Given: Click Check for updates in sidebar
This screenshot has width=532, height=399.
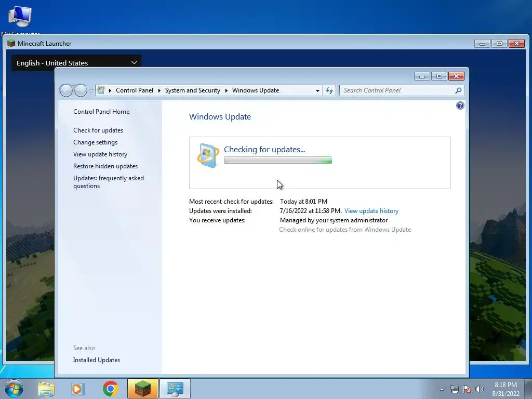Looking at the screenshot, I should tap(98, 130).
